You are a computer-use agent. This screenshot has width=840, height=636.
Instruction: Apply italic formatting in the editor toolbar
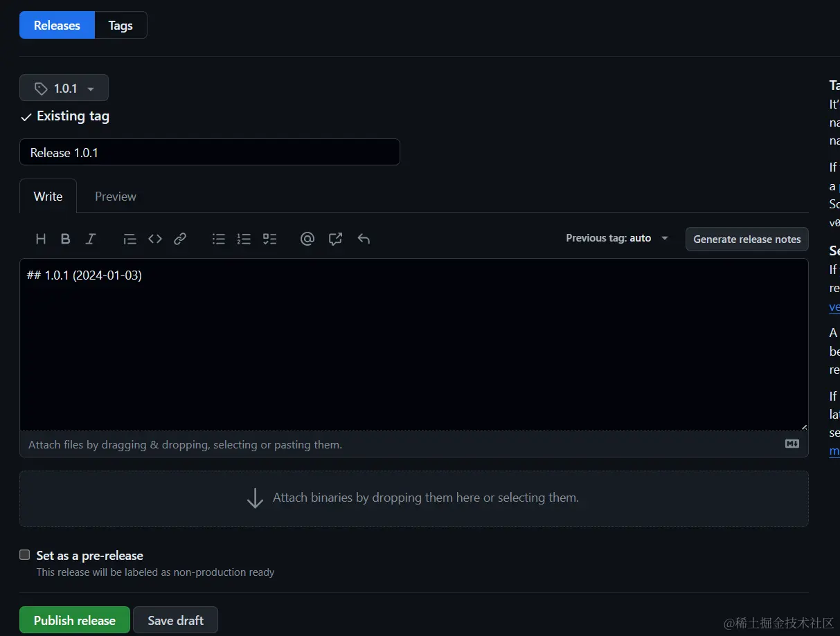tap(91, 239)
